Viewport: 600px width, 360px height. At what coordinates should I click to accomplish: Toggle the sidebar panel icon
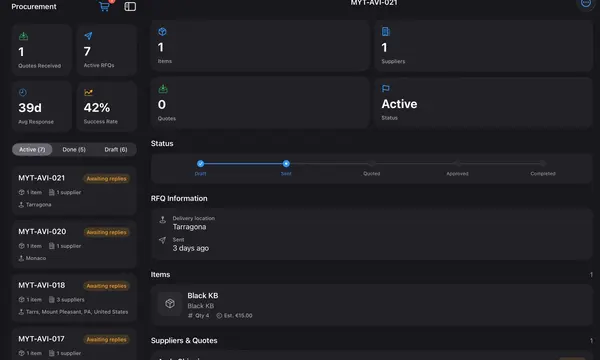[130, 6]
